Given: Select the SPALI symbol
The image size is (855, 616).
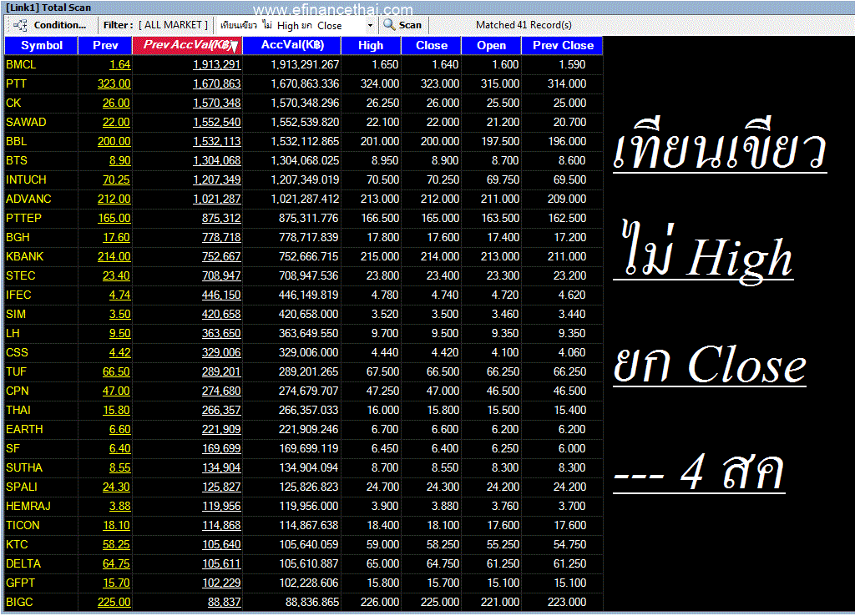Looking at the screenshot, I should (21, 487).
